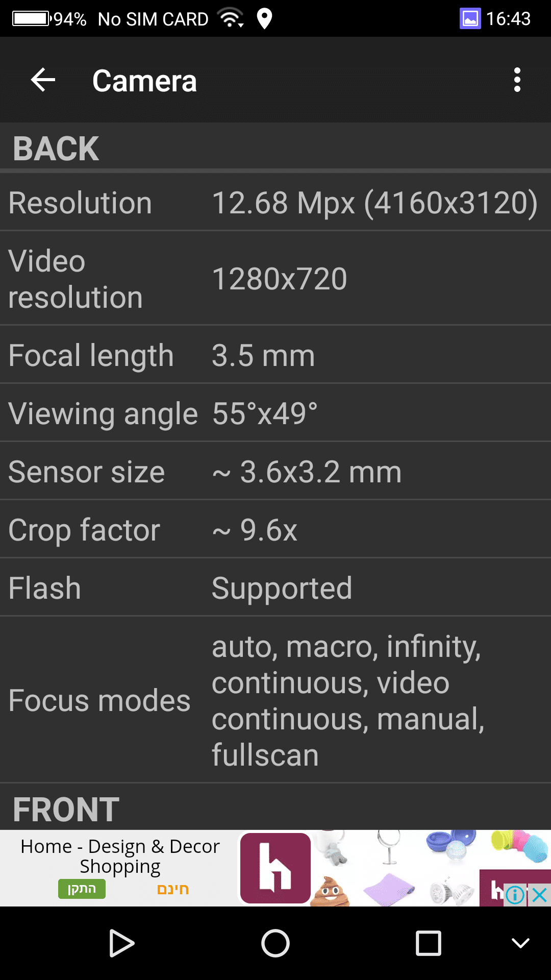Select the Sensor size row
Image resolution: width=551 pixels, height=980 pixels.
[x=275, y=472]
